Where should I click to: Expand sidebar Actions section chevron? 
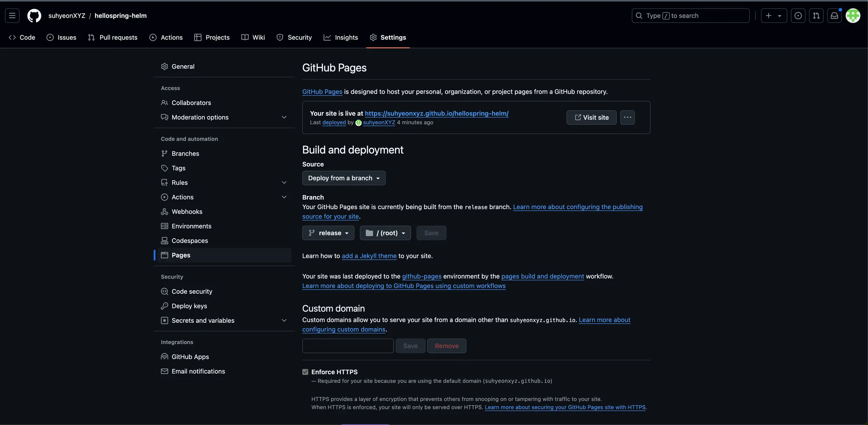point(284,197)
